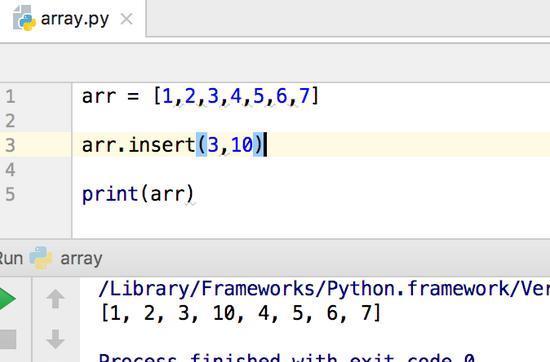550x362 pixels.
Task: Click the output [1, 2, 3, 10, 4, 5, 6, 7]
Action: (x=240, y=313)
